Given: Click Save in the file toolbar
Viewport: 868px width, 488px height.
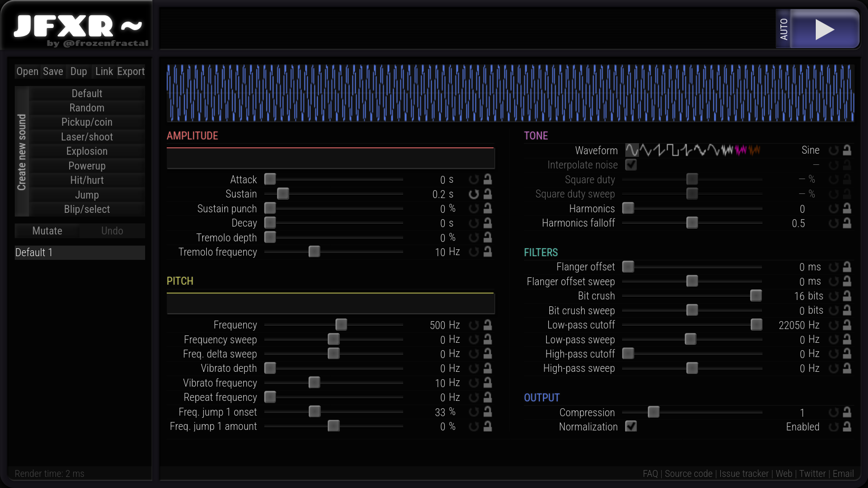Looking at the screenshot, I should (53, 71).
